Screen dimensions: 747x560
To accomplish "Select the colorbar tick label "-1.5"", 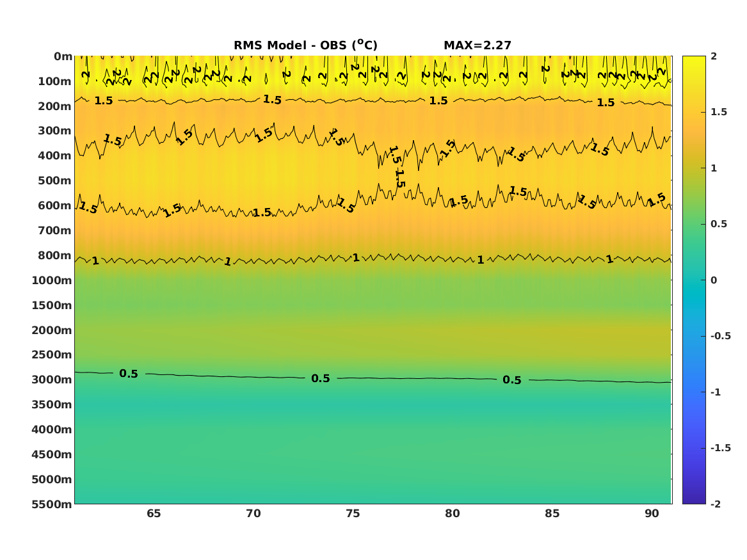I will click(x=720, y=447).
